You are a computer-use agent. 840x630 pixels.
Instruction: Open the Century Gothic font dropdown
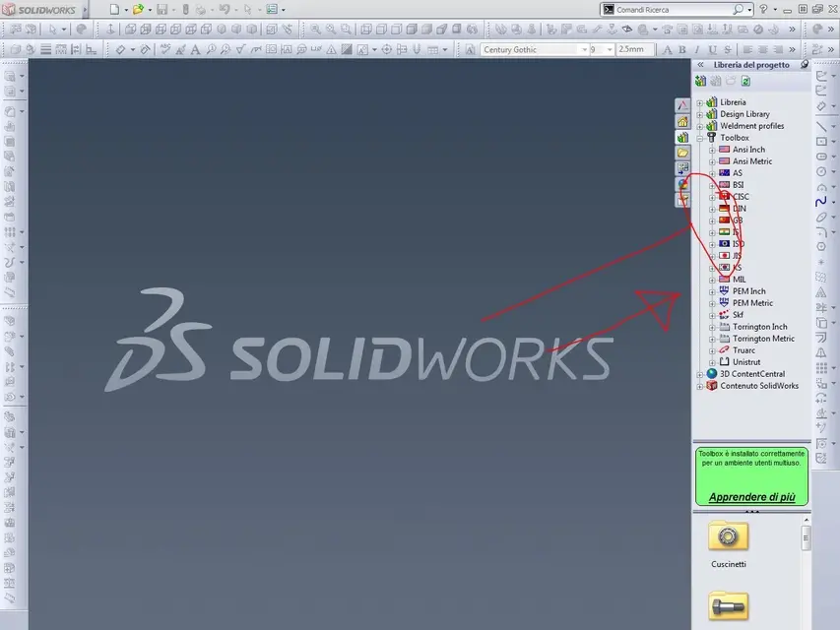584,50
